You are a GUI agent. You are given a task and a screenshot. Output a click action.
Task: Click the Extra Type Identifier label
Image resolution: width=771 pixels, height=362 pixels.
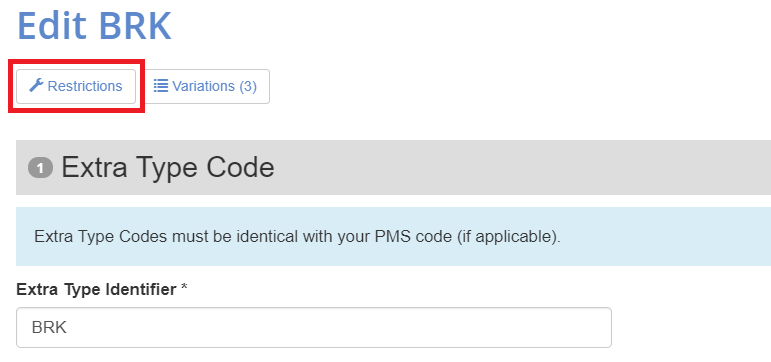[96, 290]
